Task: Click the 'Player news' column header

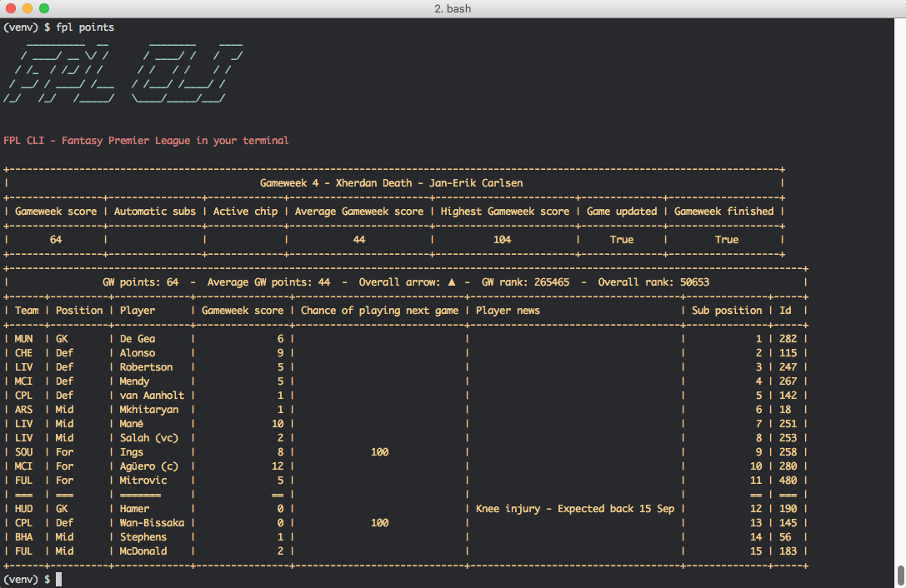Action: 508,311
